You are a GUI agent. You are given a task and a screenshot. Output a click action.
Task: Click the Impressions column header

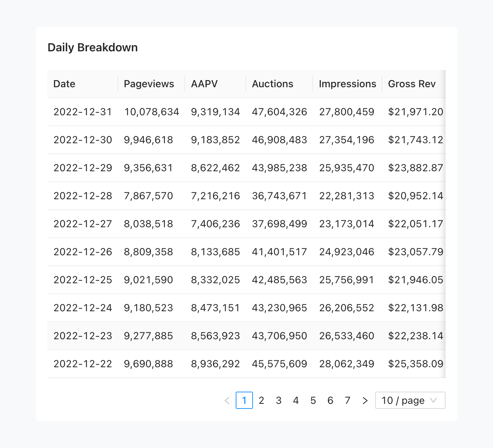pos(347,84)
